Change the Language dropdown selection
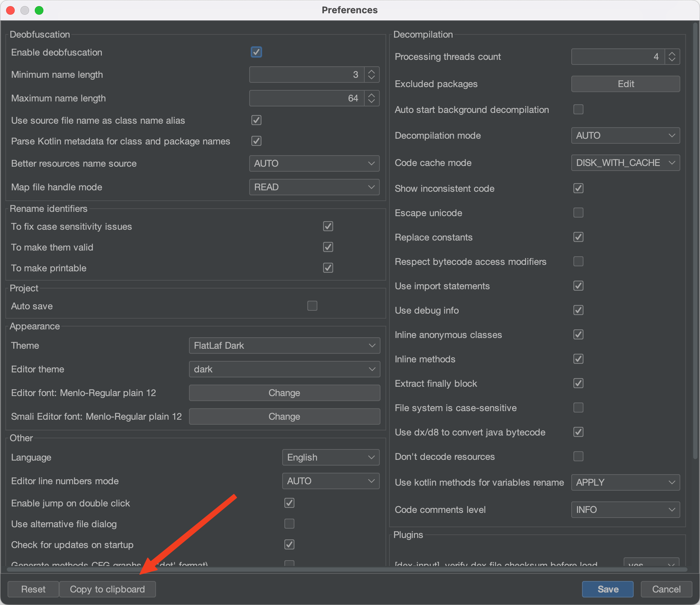This screenshot has height=605, width=700. [x=330, y=457]
